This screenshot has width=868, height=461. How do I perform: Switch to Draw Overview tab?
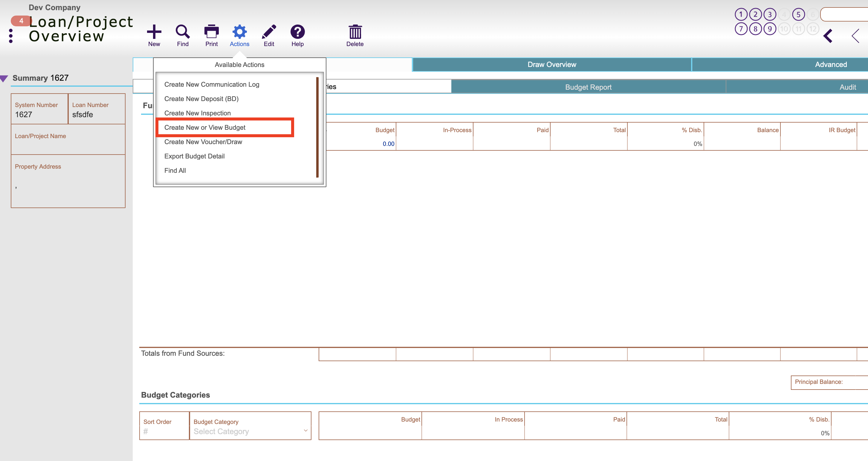coord(551,64)
